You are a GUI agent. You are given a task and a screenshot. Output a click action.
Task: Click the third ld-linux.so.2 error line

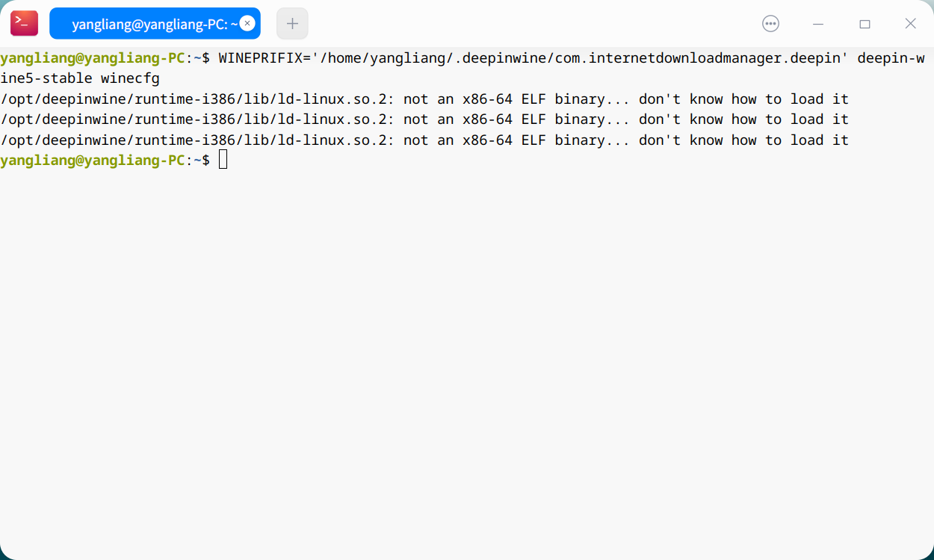(424, 140)
